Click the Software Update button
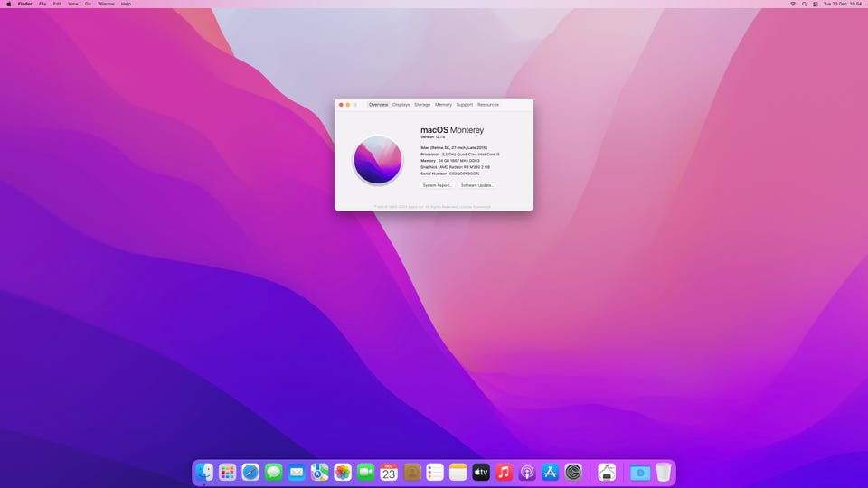The image size is (868, 488). [477, 185]
